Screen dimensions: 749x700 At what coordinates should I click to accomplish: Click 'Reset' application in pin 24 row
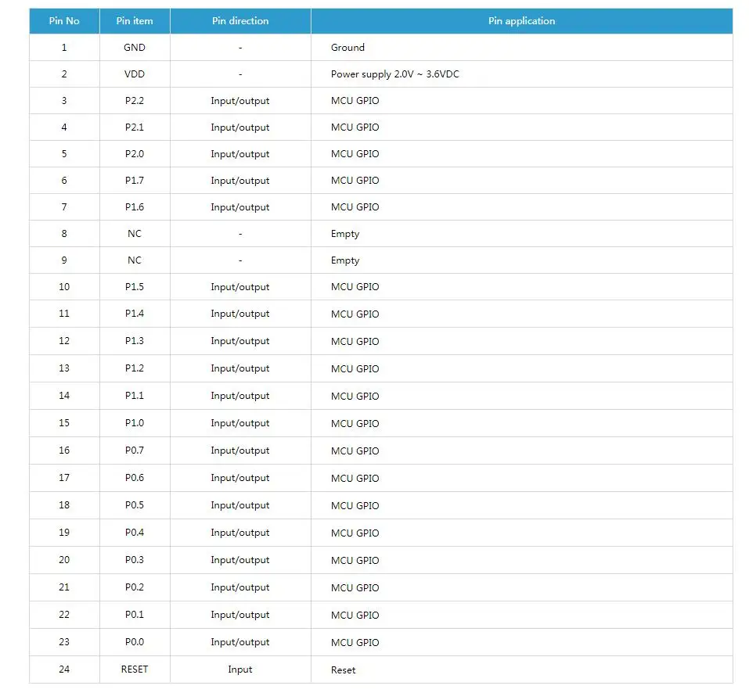click(x=343, y=670)
